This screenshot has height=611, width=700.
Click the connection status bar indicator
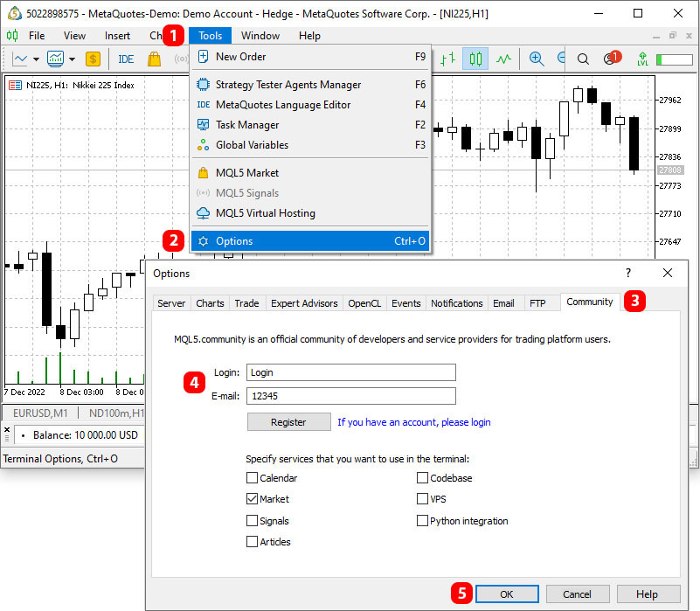pyautogui.click(x=675, y=59)
